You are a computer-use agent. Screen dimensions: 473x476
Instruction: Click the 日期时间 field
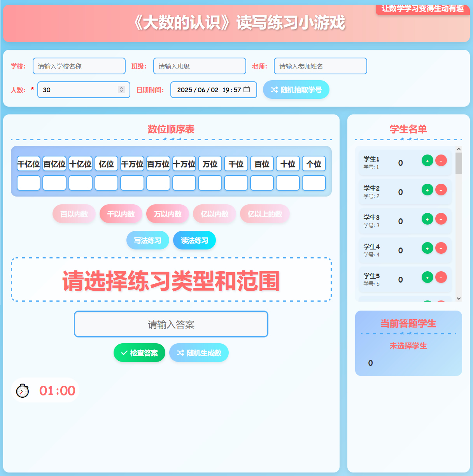pyautogui.click(x=214, y=90)
